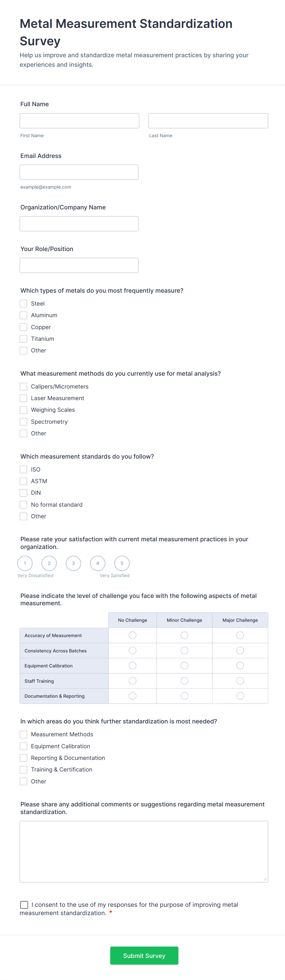Screen dimensions: 285x980
Task: Enable the Calipers/Micrometers measurement method
Action: click(23, 386)
